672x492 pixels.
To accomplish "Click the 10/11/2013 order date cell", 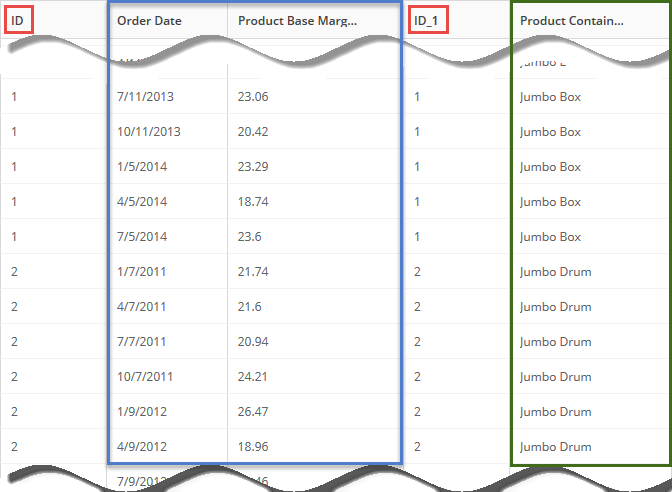I will click(x=149, y=132).
